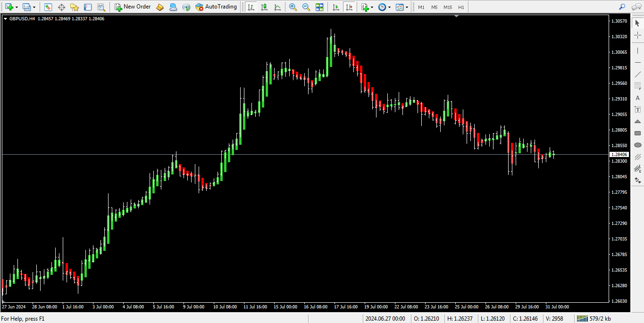This screenshot has width=644, height=323.
Task: Pick the Fibonacci retracement tool
Action: 637,86
